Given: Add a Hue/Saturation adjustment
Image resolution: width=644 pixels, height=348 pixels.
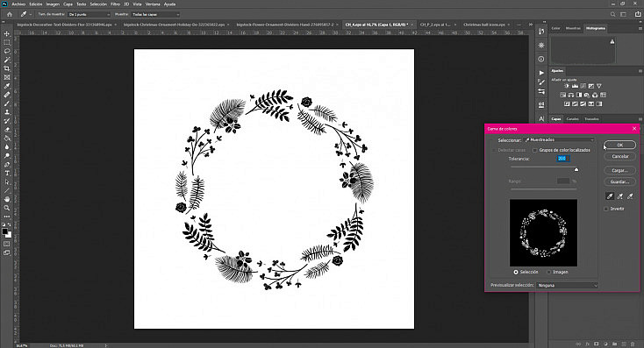Looking at the screenshot, I should tap(563, 95).
